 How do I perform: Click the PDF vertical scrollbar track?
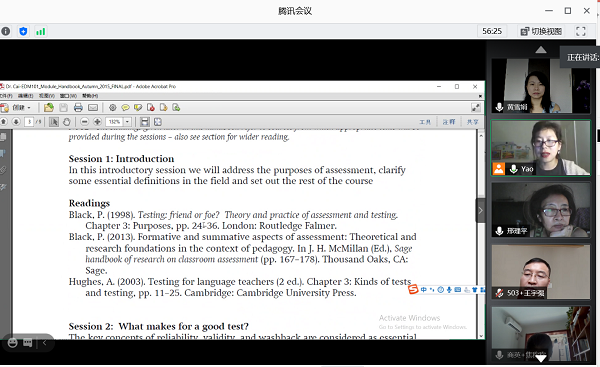[481, 233]
